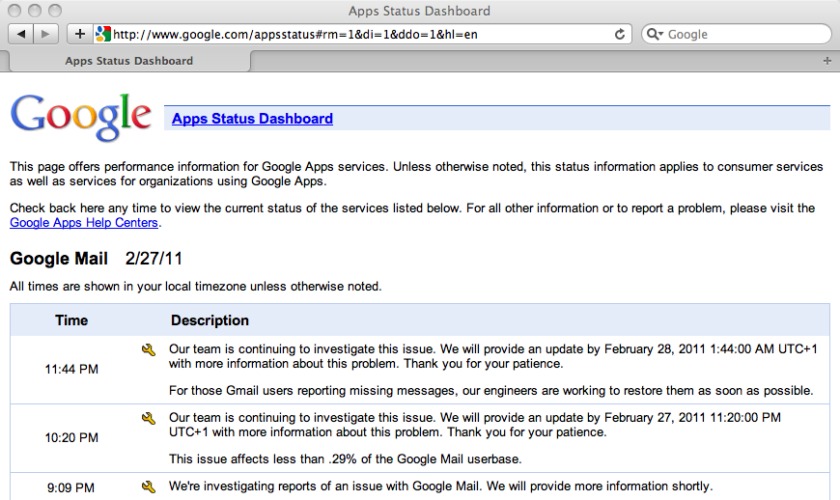This screenshot has width=840, height=500.
Task: Click the Google favicon in address bar
Action: [x=102, y=34]
